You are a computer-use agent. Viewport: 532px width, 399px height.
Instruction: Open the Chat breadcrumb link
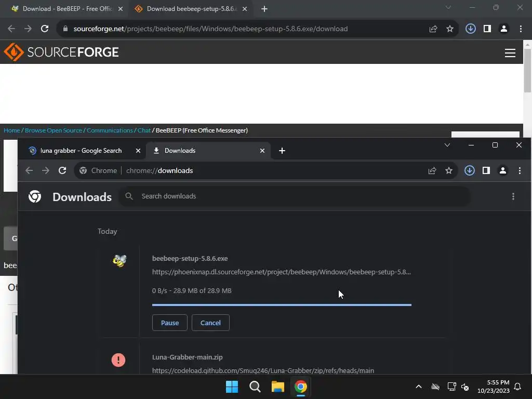pyautogui.click(x=144, y=130)
